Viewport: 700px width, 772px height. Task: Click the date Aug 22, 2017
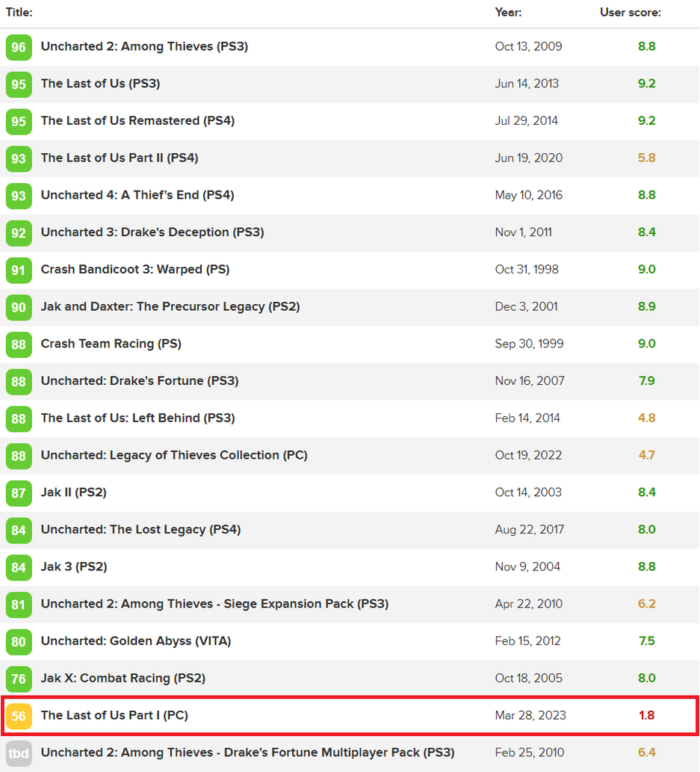pyautogui.click(x=530, y=530)
